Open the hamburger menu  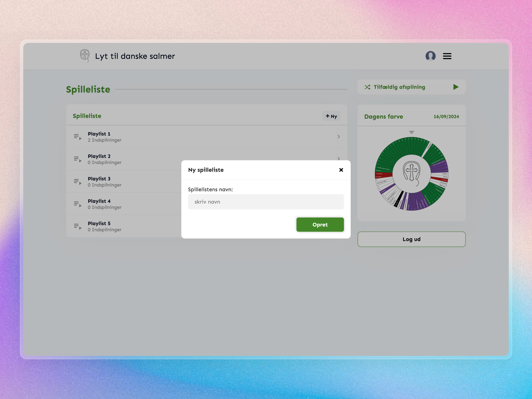447,56
